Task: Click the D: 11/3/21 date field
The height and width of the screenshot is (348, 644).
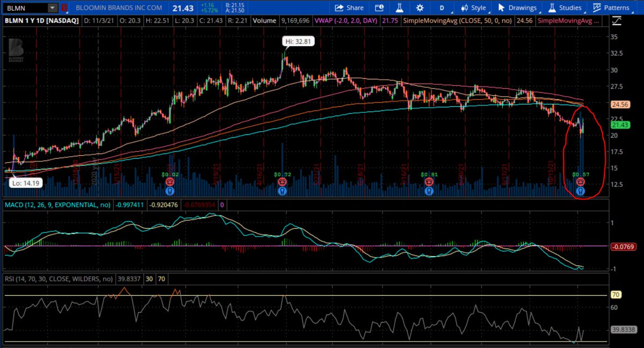Action: point(99,21)
